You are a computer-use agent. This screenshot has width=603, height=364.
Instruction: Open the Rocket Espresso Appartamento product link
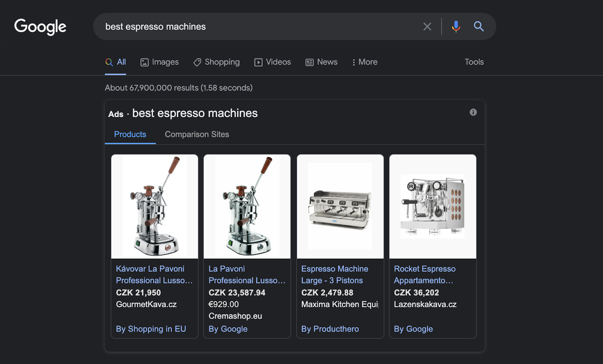pos(424,274)
